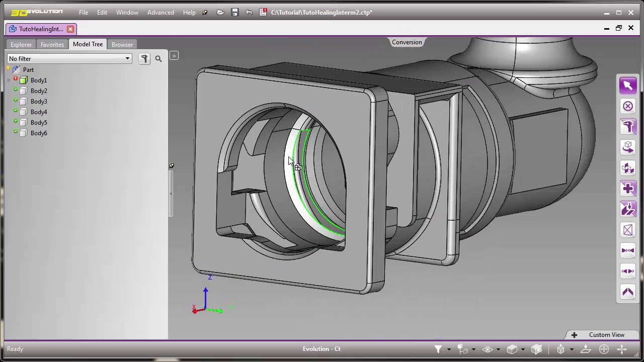Viewport: 644px width, 362px height.
Task: Open the Advanced menu
Action: 160,13
